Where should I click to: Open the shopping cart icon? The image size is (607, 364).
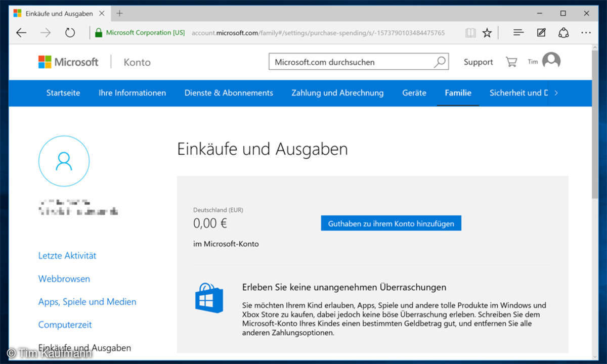[511, 62]
